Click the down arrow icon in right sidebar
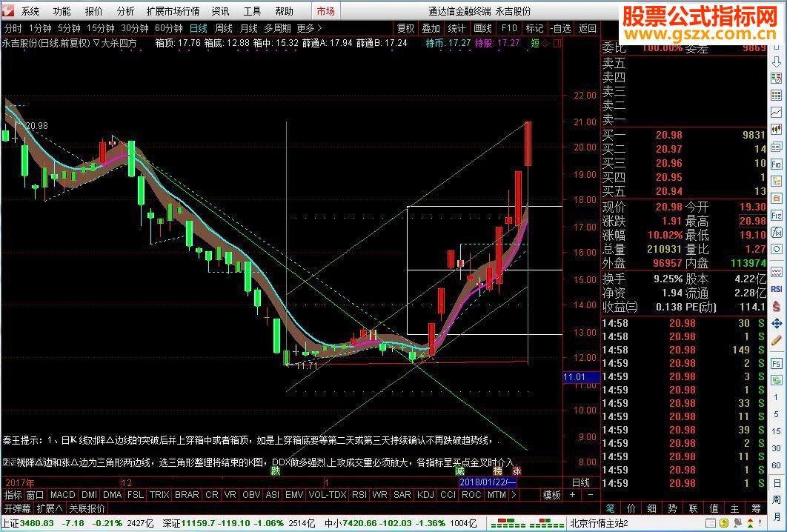787x532 pixels. [777, 63]
